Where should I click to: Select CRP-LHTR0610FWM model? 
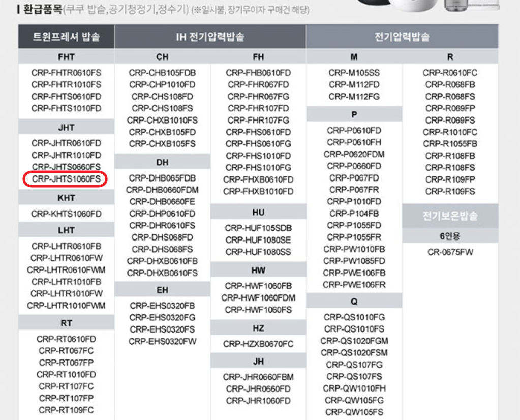66,270
